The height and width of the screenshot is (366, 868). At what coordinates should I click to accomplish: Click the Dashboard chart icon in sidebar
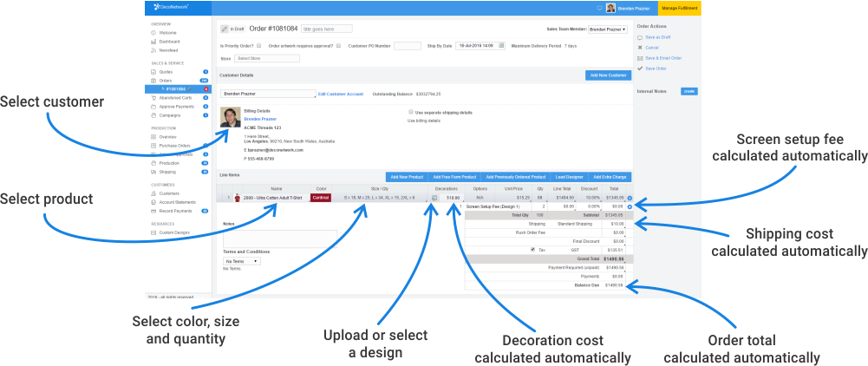(153, 41)
